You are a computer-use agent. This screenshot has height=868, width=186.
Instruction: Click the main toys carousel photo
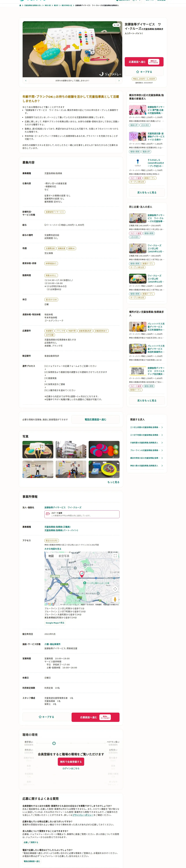[x=72, y=49]
